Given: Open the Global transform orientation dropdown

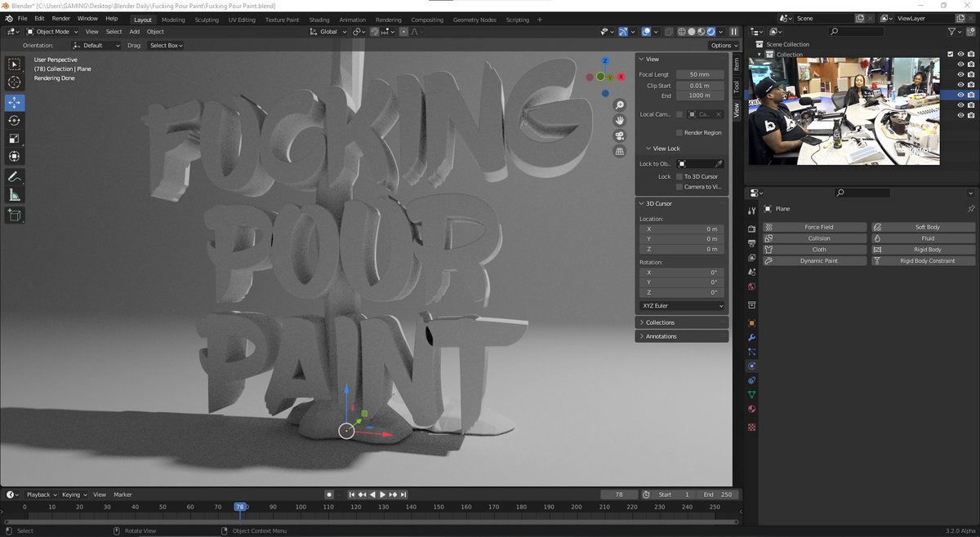Looking at the screenshot, I should point(327,32).
